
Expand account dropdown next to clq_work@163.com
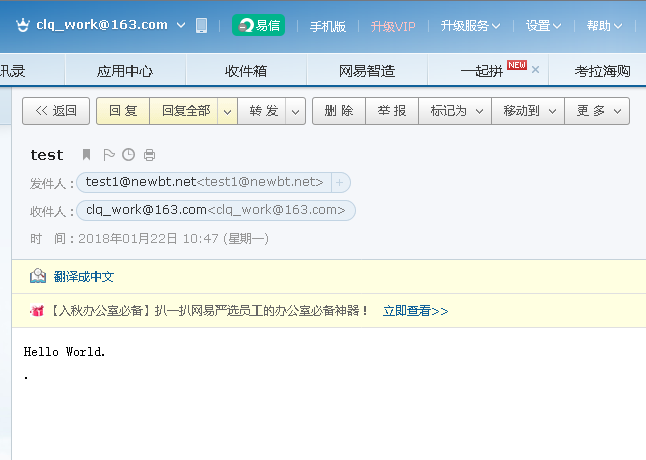coord(181,25)
